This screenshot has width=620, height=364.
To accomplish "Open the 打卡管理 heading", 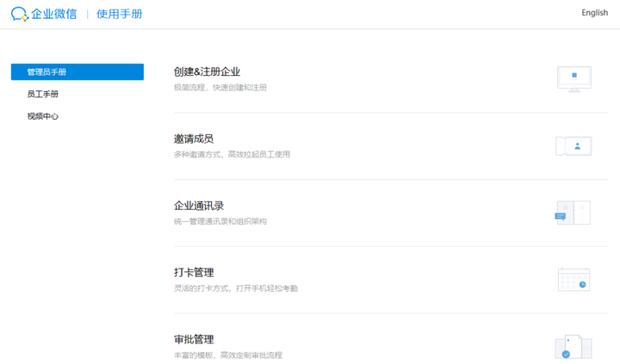I will 194,273.
